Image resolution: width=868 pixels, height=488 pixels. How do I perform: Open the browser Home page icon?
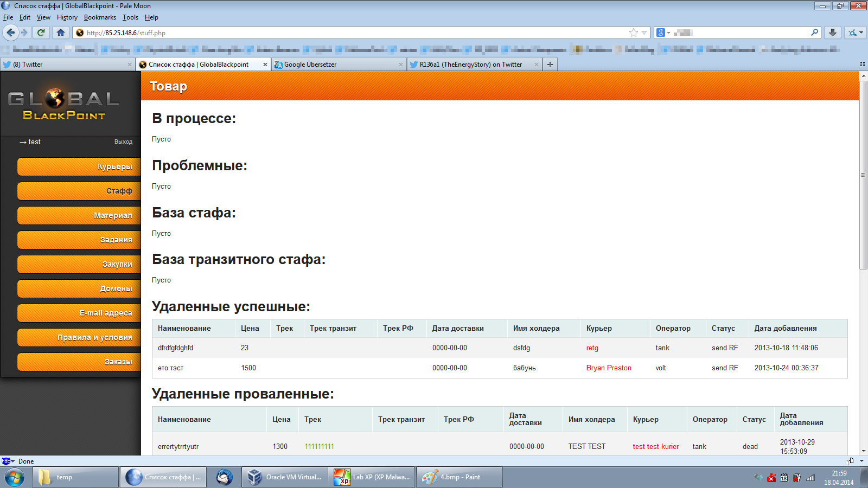(x=61, y=33)
